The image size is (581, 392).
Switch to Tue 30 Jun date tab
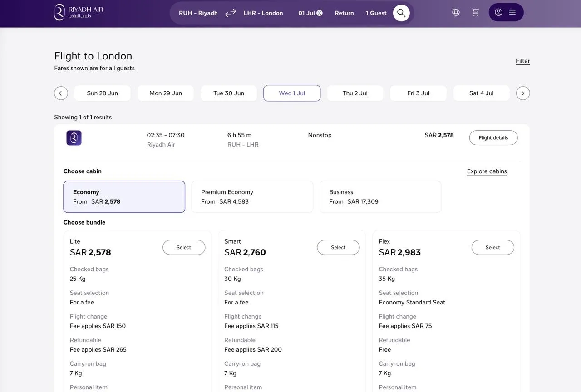tap(229, 93)
